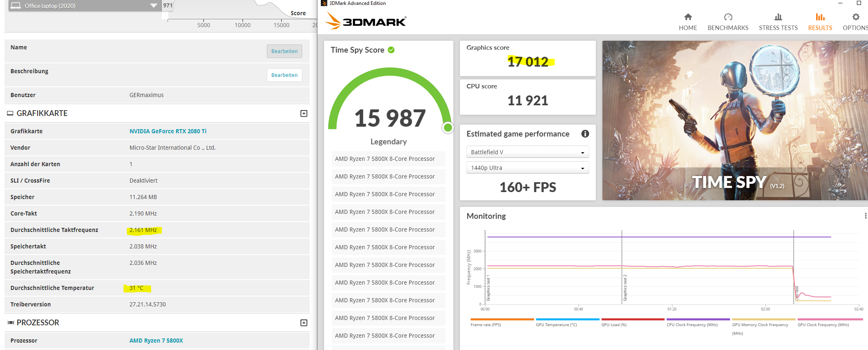Click the highlighted 31 °C temperature
Image resolution: width=868 pixels, height=350 pixels.
coord(136,288)
